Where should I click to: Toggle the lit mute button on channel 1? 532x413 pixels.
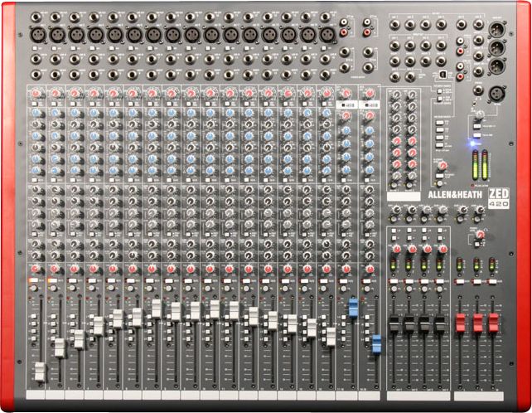(34, 280)
